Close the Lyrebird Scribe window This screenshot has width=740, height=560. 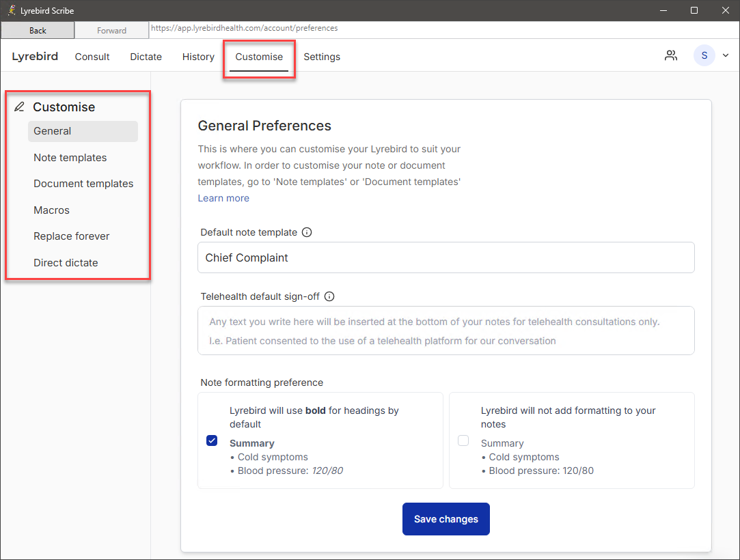click(x=726, y=10)
